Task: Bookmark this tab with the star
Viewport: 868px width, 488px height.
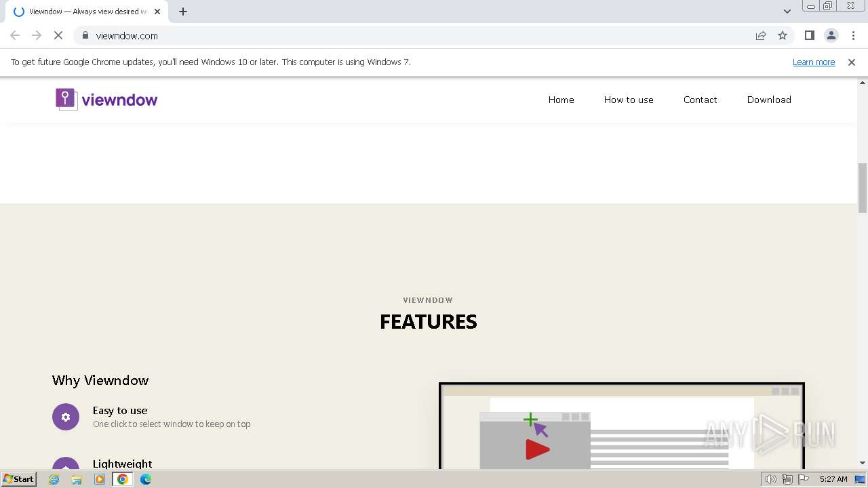Action: (x=783, y=35)
